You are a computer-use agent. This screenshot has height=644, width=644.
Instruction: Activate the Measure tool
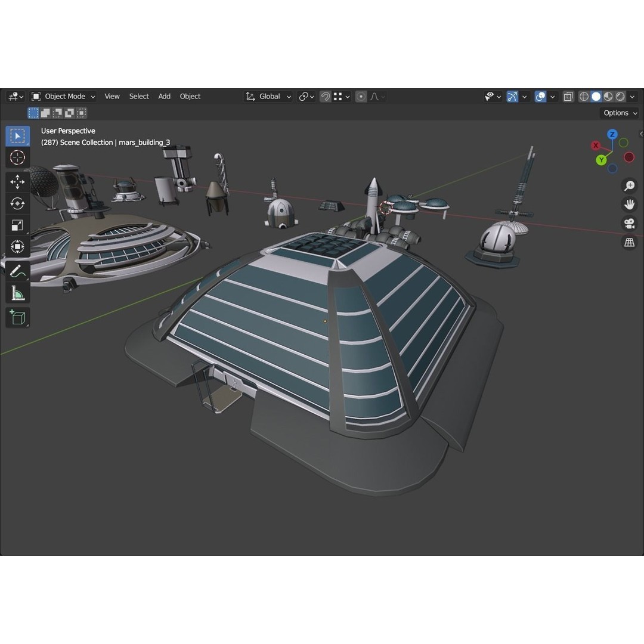(x=17, y=292)
